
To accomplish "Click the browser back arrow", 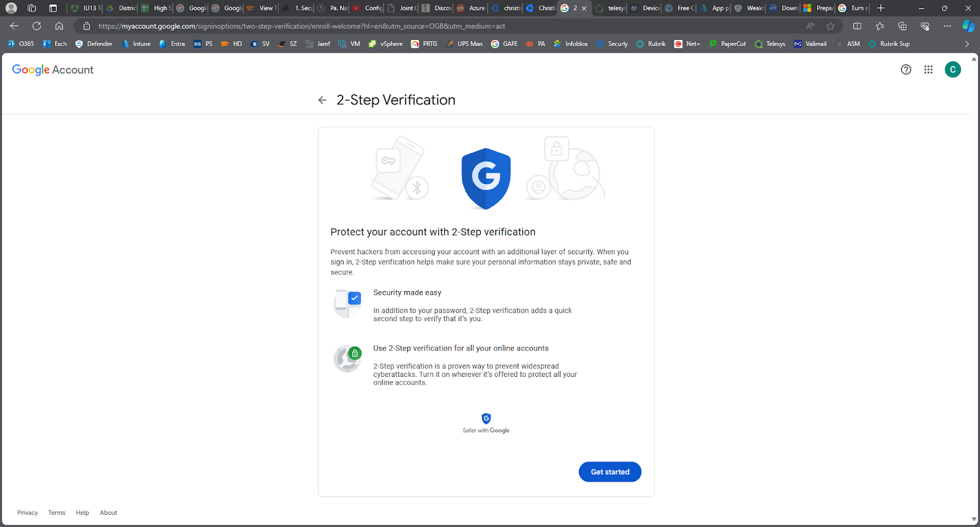I will click(14, 26).
